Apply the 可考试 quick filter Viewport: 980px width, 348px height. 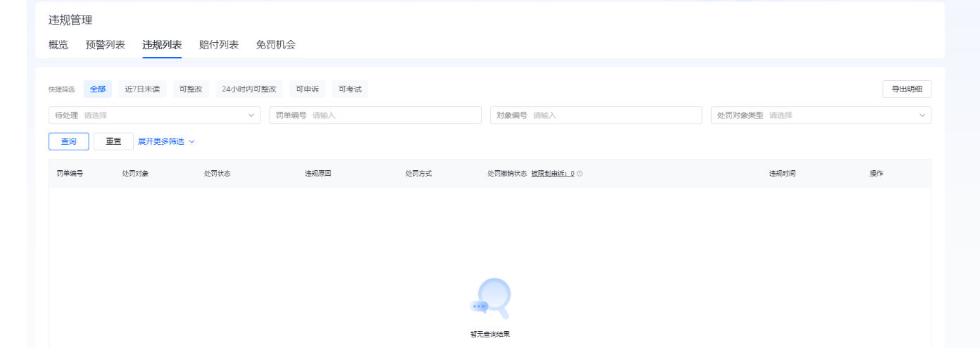coord(350,89)
